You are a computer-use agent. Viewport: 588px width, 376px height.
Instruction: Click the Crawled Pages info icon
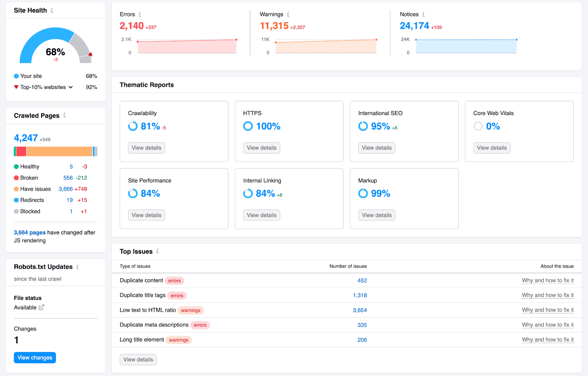[64, 115]
